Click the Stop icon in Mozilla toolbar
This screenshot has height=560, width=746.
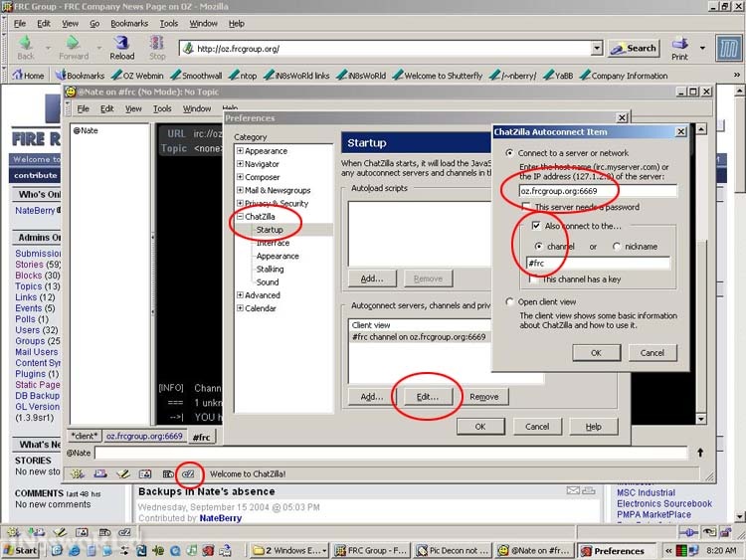[x=157, y=48]
